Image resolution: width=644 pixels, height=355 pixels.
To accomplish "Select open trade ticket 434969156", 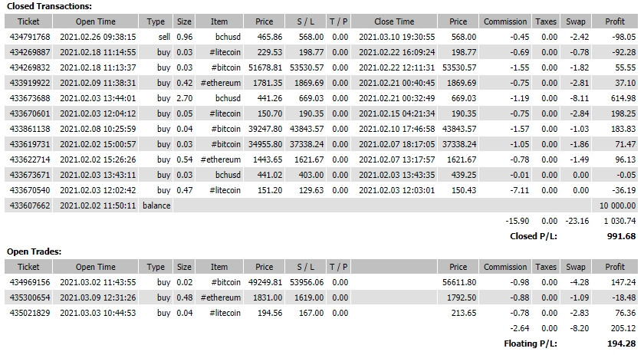I will click(30, 282).
